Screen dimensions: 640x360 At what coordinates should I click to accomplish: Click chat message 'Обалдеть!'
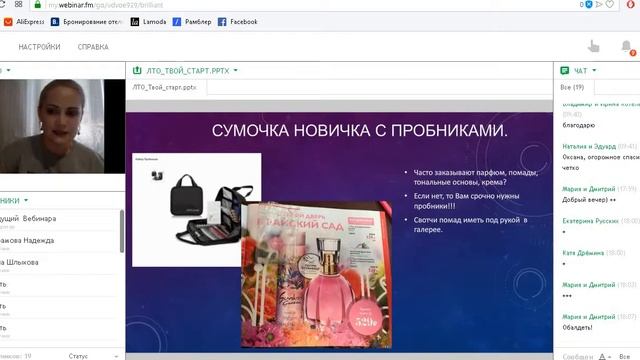point(577,327)
